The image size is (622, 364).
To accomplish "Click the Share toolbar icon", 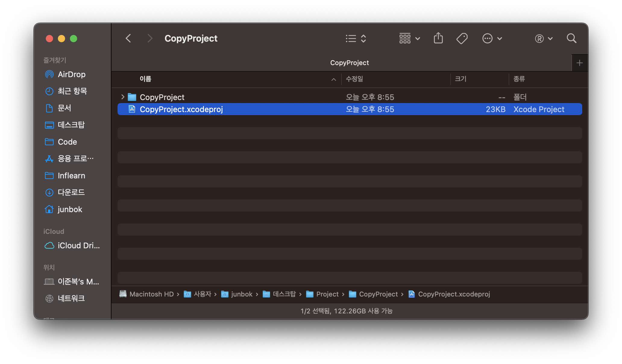I will pyautogui.click(x=438, y=38).
